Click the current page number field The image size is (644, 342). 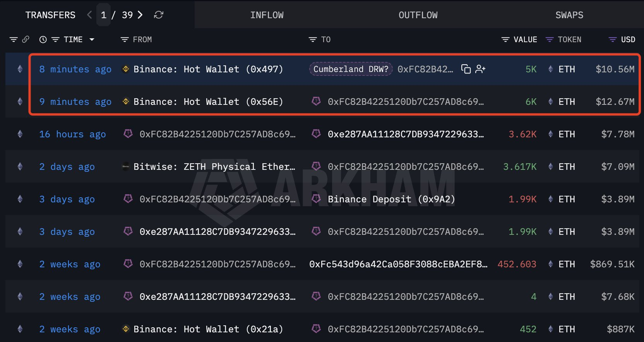pyautogui.click(x=104, y=15)
